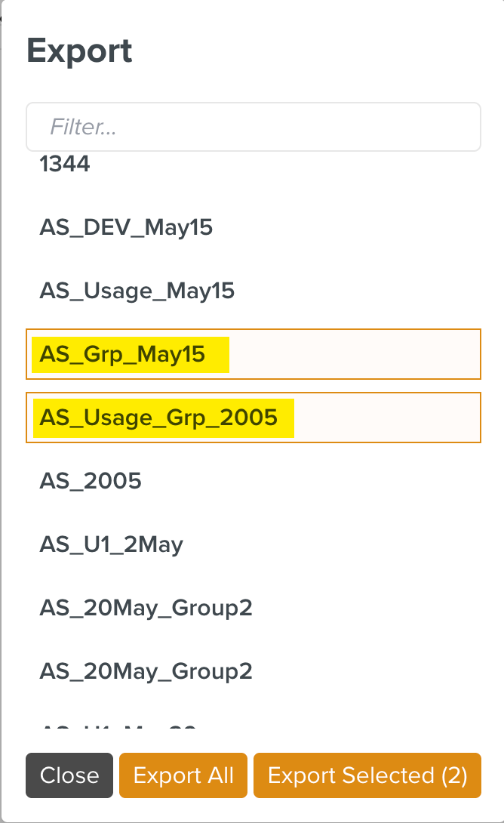Click the empty area of the AS_Grp_May15 selection box
Screen dimensions: 504x823
pyautogui.click(x=355, y=353)
